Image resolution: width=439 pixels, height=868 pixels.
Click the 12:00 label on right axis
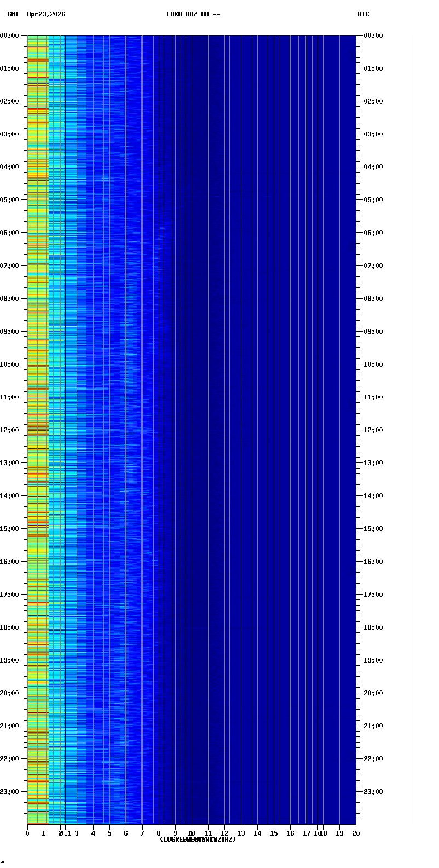click(373, 430)
